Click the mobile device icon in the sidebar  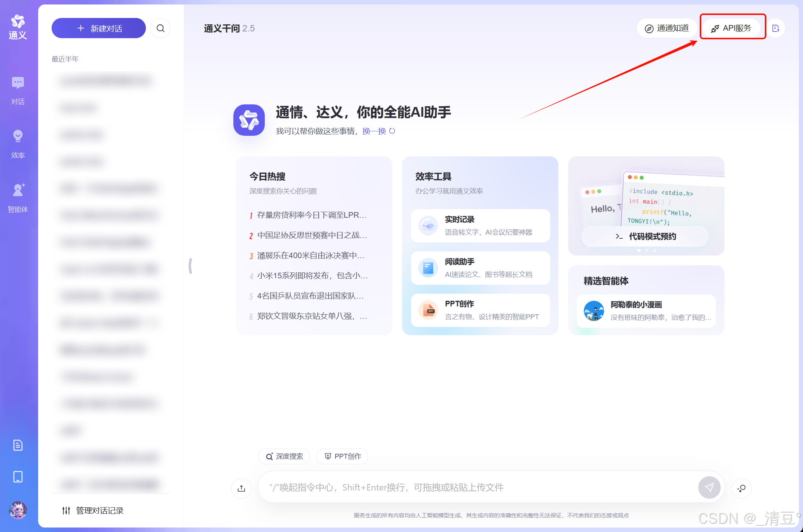tap(18, 477)
